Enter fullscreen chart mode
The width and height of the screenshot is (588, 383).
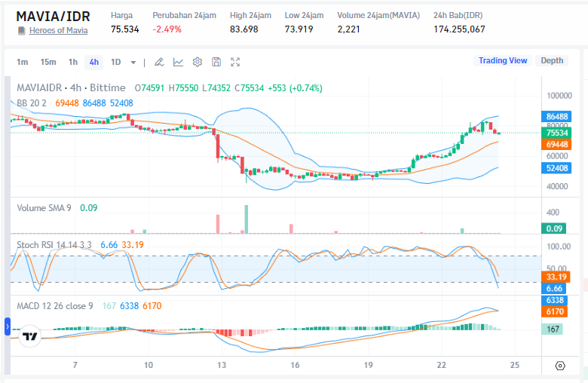[235, 62]
